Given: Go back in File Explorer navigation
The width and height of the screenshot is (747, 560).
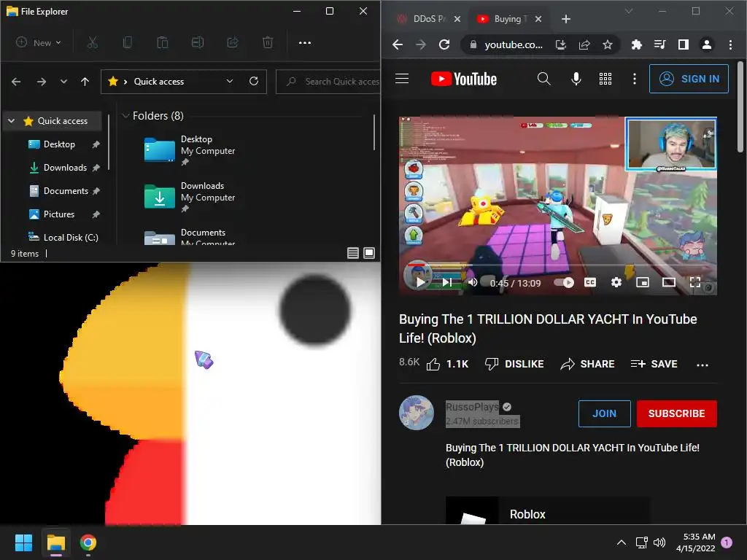Looking at the screenshot, I should point(16,82).
